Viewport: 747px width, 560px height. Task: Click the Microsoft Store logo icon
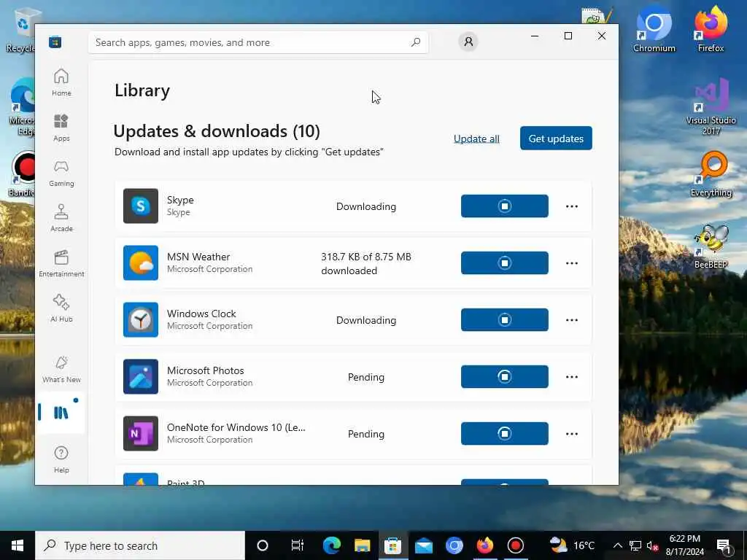pos(55,42)
